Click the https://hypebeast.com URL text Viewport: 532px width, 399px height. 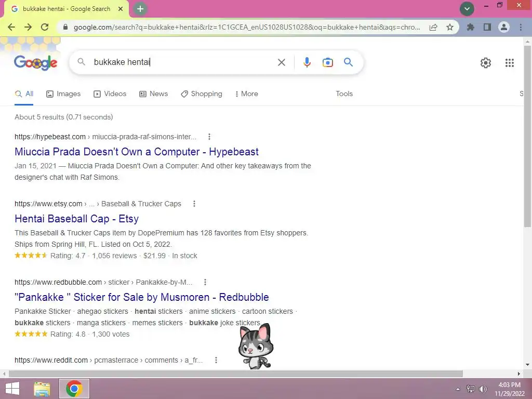pyautogui.click(x=50, y=137)
